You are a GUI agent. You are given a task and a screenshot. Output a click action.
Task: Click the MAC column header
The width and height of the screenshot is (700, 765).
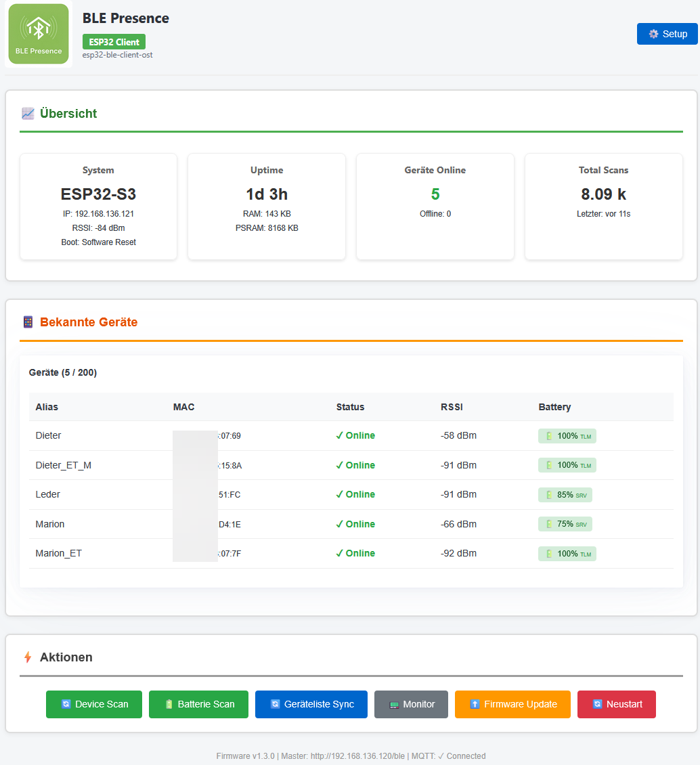pos(184,407)
